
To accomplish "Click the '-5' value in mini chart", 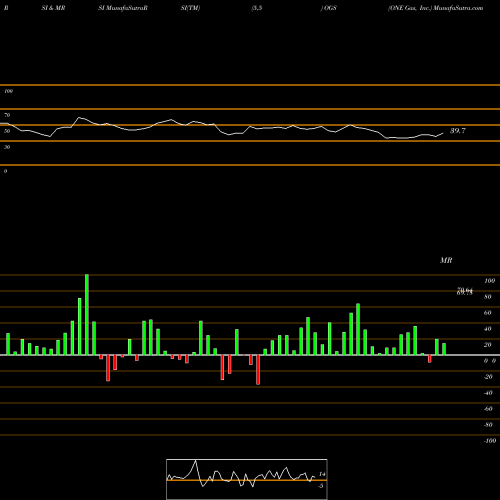I will point(321,486).
